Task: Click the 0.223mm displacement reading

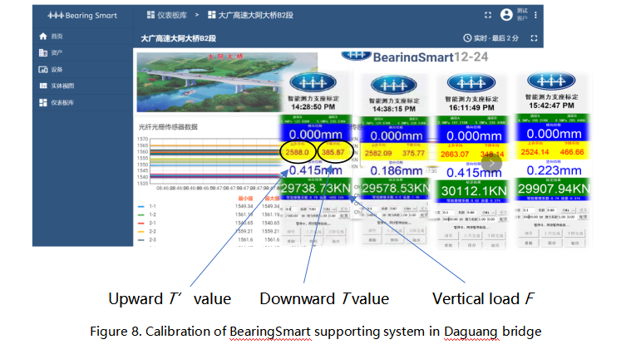Action: tap(554, 170)
